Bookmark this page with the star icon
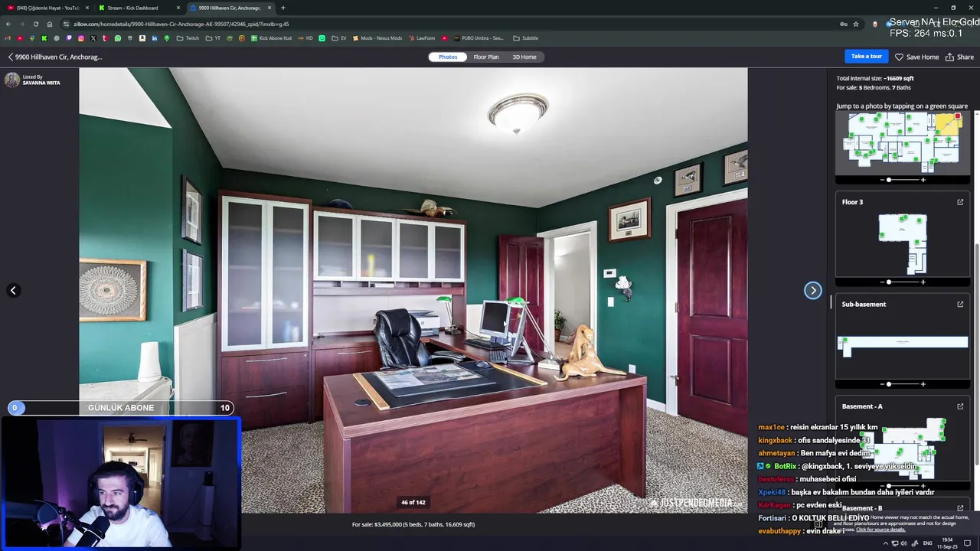980x551 pixels. pos(856,24)
